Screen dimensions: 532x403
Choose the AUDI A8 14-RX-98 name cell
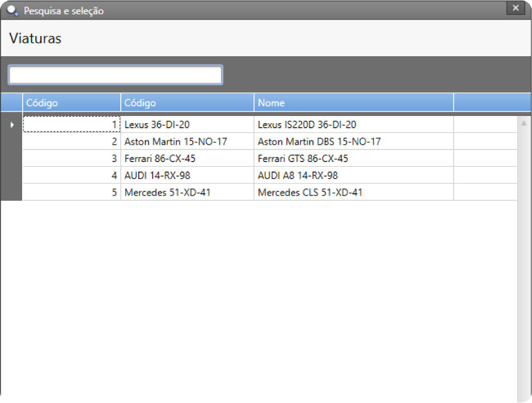353,175
